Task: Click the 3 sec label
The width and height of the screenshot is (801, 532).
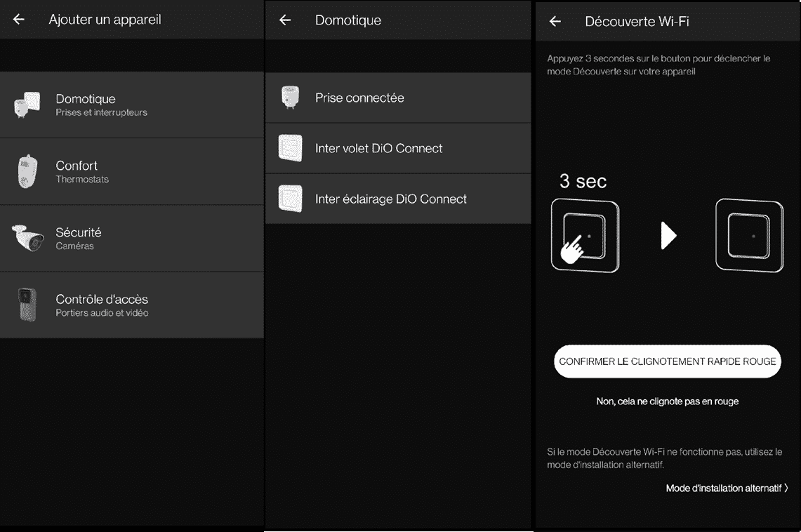Action: tap(583, 181)
